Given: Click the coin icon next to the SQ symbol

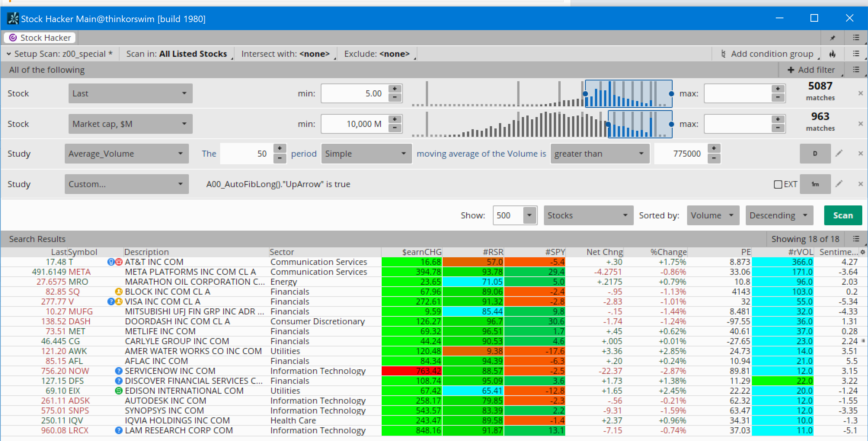Looking at the screenshot, I should pyautogui.click(x=118, y=292).
